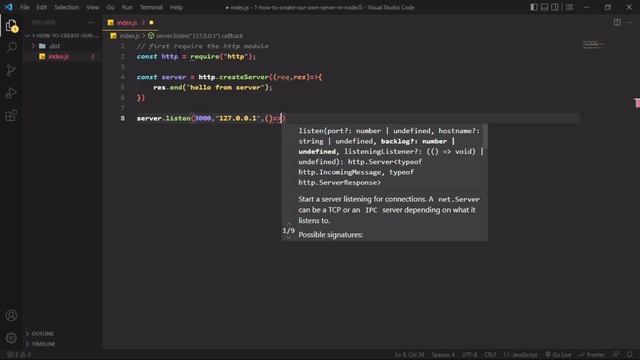This screenshot has height=360, width=640.
Task: Collapse the 1-HOW-TO-CREATE-OUR project folder header
Action: coord(62,36)
